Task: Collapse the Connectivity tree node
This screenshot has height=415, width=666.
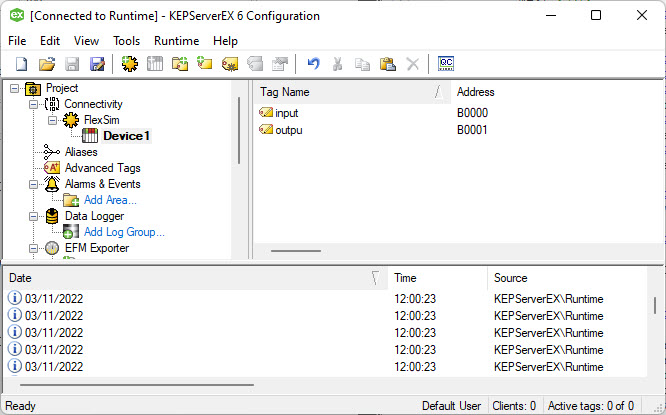Action: click(x=33, y=104)
